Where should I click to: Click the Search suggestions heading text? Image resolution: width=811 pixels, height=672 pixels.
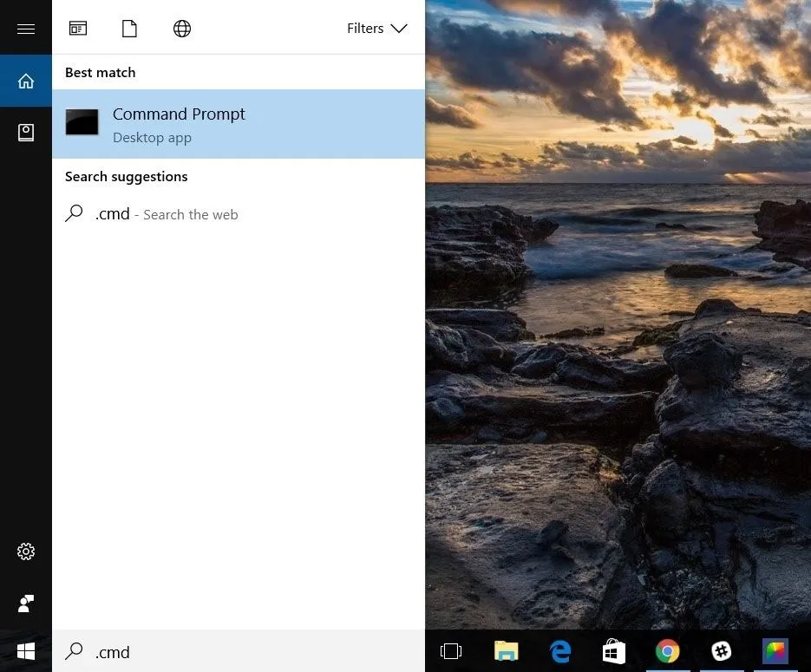(x=126, y=177)
